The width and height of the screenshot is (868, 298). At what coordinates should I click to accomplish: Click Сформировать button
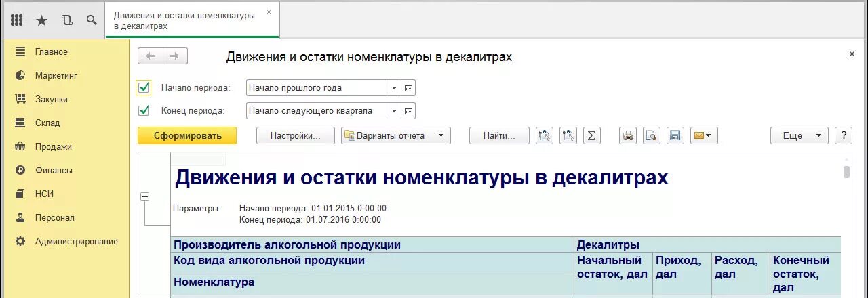187,135
